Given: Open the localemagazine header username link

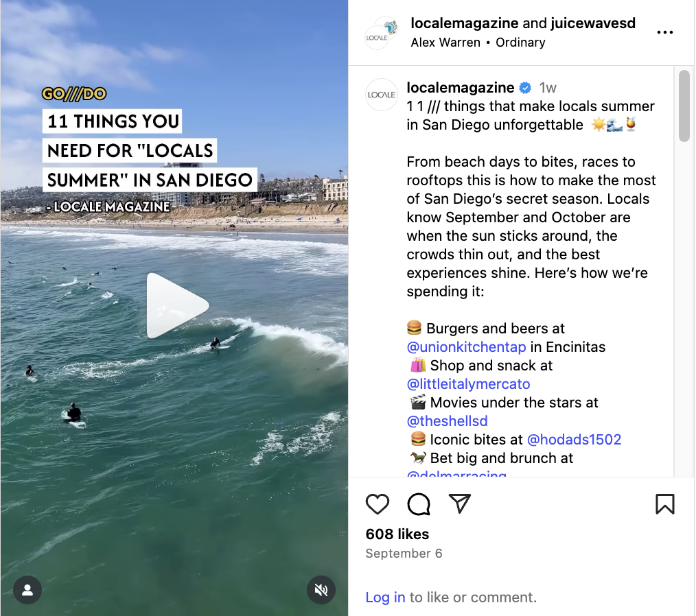Looking at the screenshot, I should (x=464, y=23).
